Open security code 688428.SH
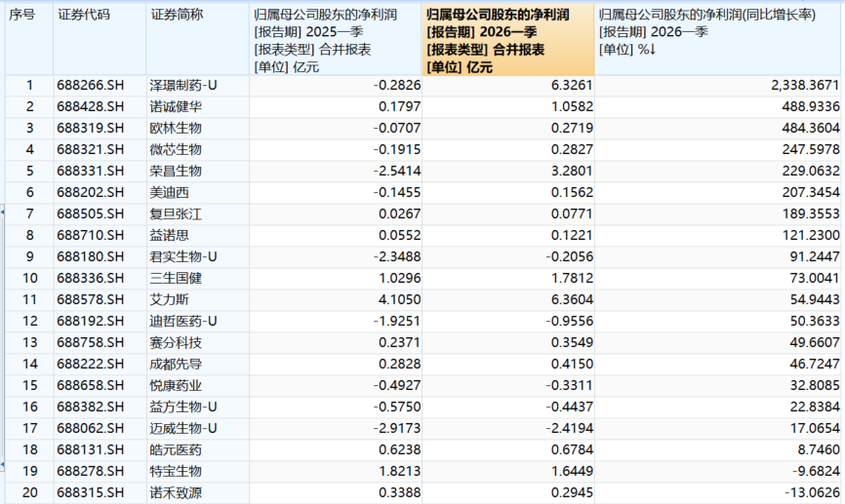The height and width of the screenshot is (504, 845). tap(91, 106)
